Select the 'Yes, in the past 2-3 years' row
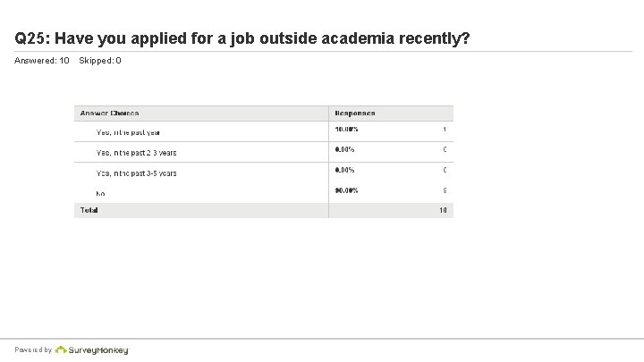The width and height of the screenshot is (644, 362). (136, 153)
